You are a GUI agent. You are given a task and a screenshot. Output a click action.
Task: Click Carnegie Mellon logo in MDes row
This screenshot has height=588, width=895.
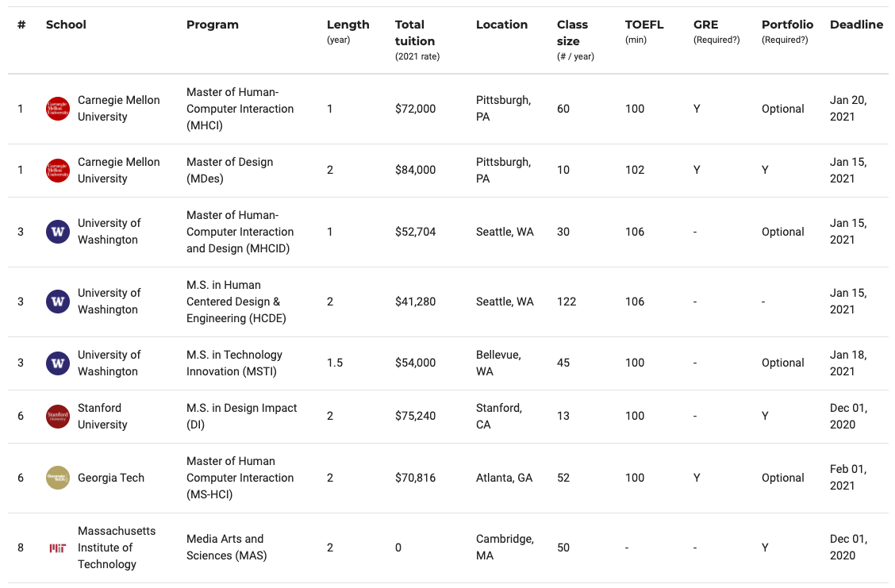58,170
